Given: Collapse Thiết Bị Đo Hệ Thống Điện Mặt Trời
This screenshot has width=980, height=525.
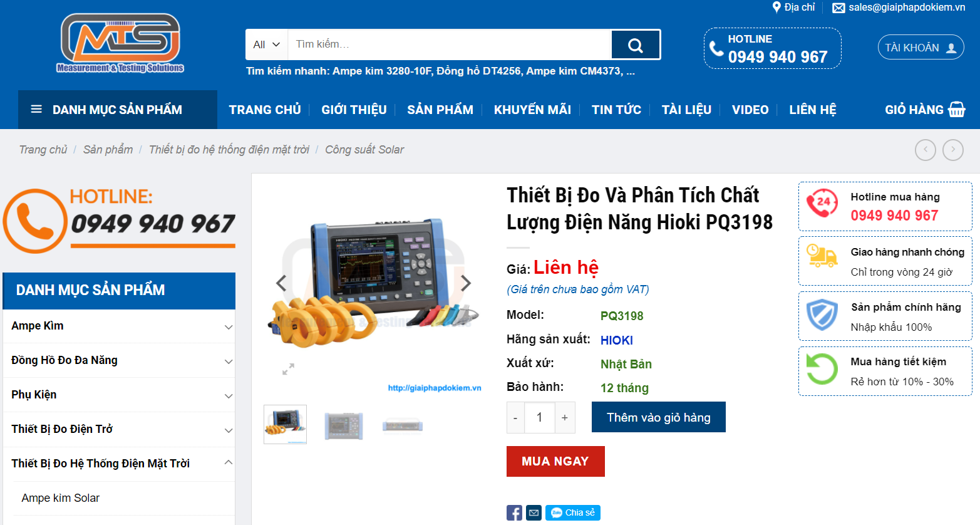Looking at the screenshot, I should pos(229,462).
